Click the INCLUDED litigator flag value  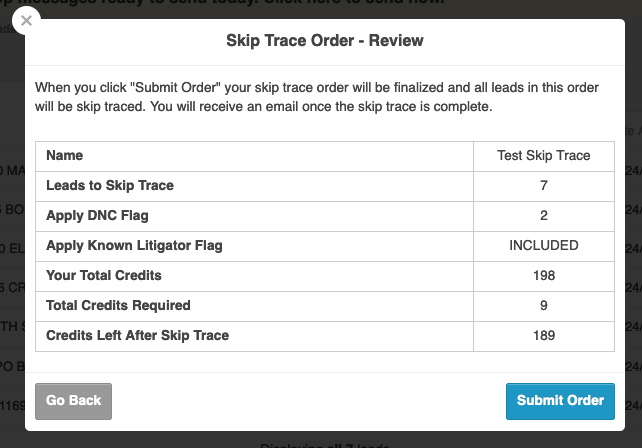coord(544,246)
